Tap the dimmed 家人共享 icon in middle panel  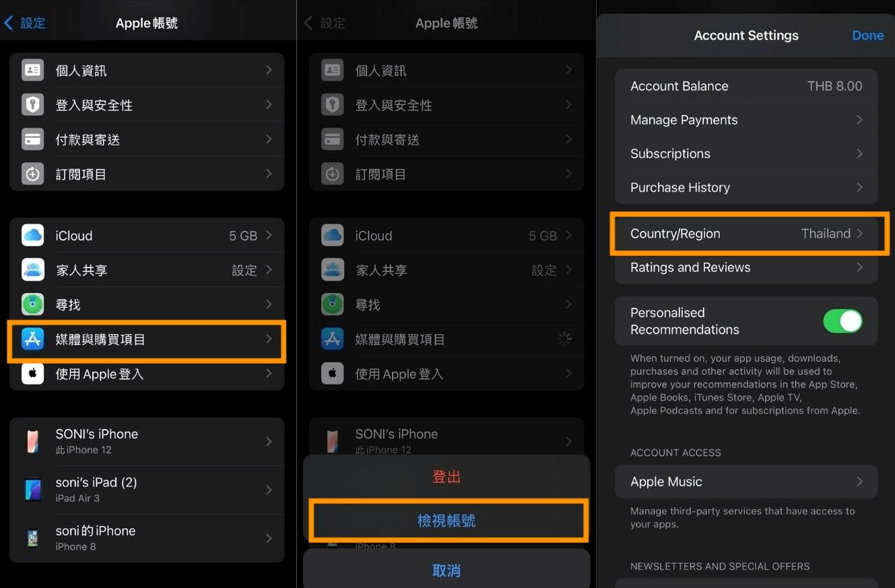(x=332, y=270)
